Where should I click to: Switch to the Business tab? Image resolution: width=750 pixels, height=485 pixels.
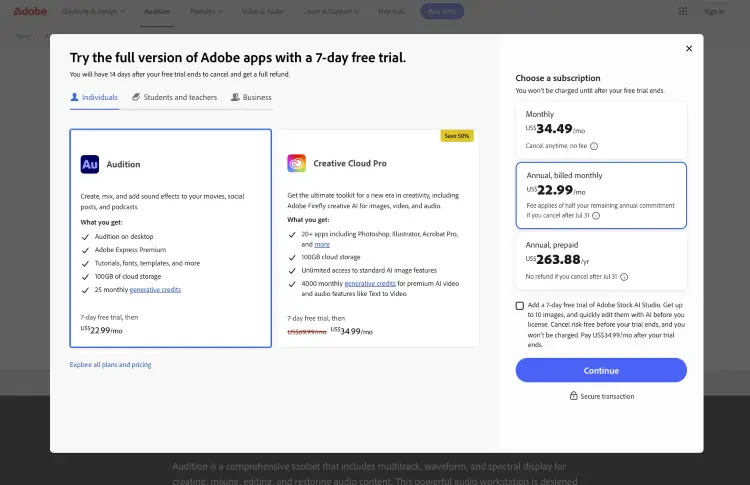click(251, 97)
